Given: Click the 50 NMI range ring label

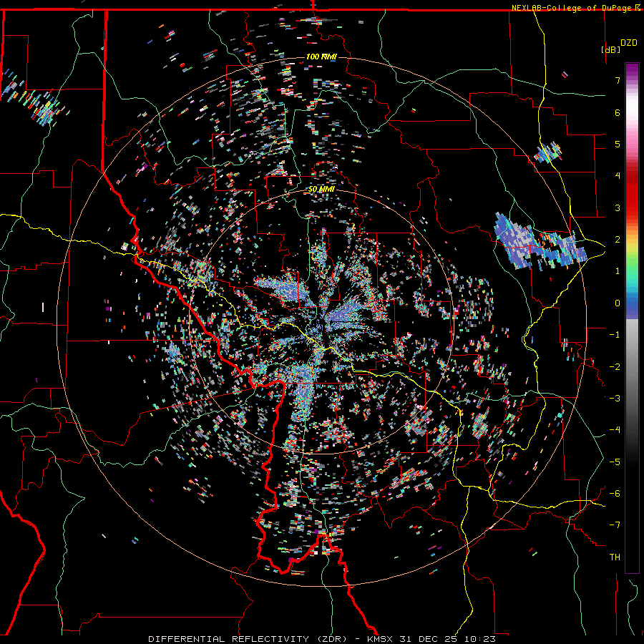Looking at the screenshot, I should pyautogui.click(x=321, y=189).
